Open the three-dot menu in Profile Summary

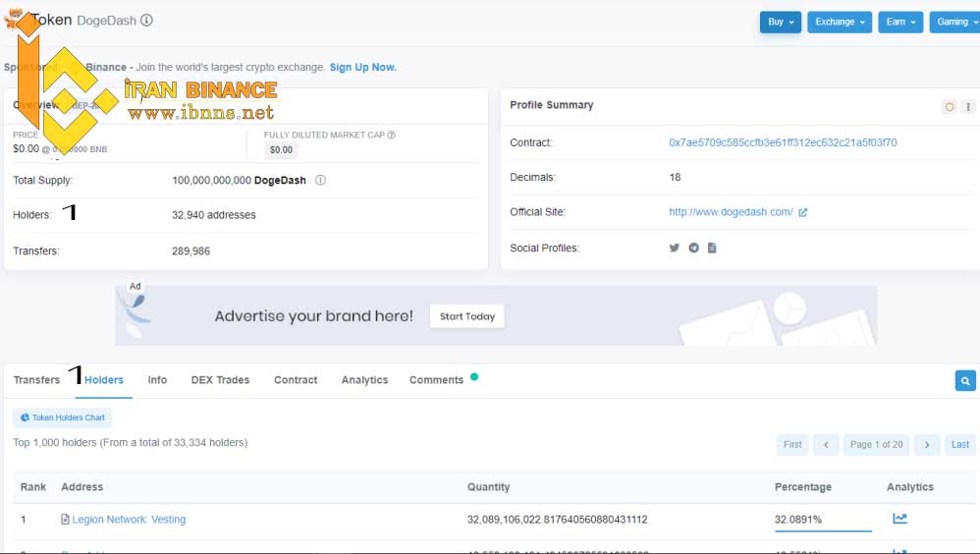click(968, 107)
